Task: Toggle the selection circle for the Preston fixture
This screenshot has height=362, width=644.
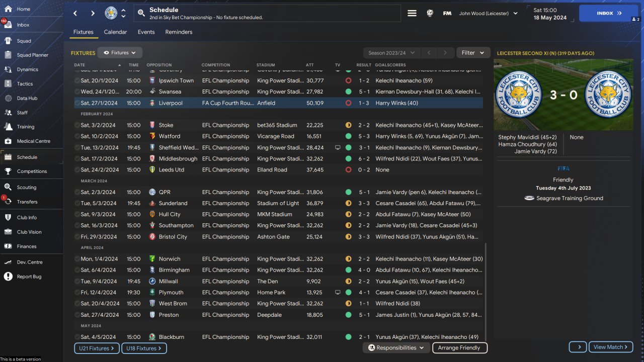Action: pyautogui.click(x=77, y=315)
